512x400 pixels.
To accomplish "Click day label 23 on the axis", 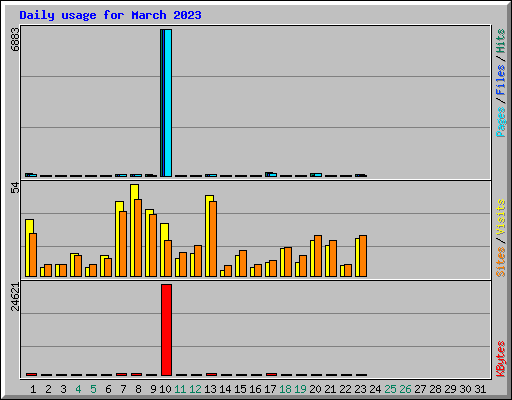I will [x=360, y=389].
